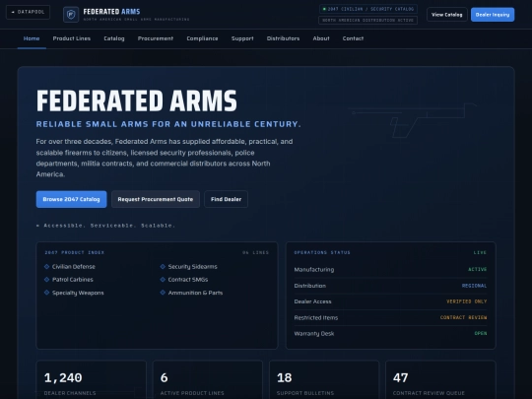Click the Dealer Access row label
Screen dimensions: 532x399
point(312,301)
